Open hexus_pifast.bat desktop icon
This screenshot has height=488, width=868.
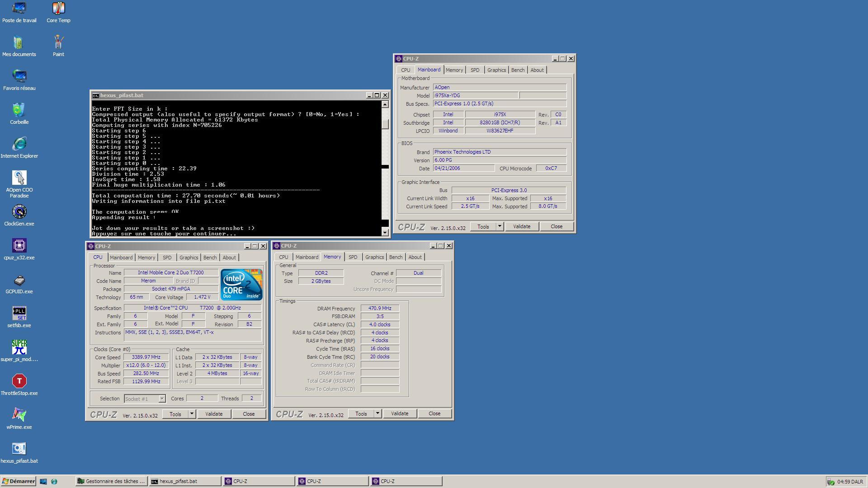[x=19, y=453]
